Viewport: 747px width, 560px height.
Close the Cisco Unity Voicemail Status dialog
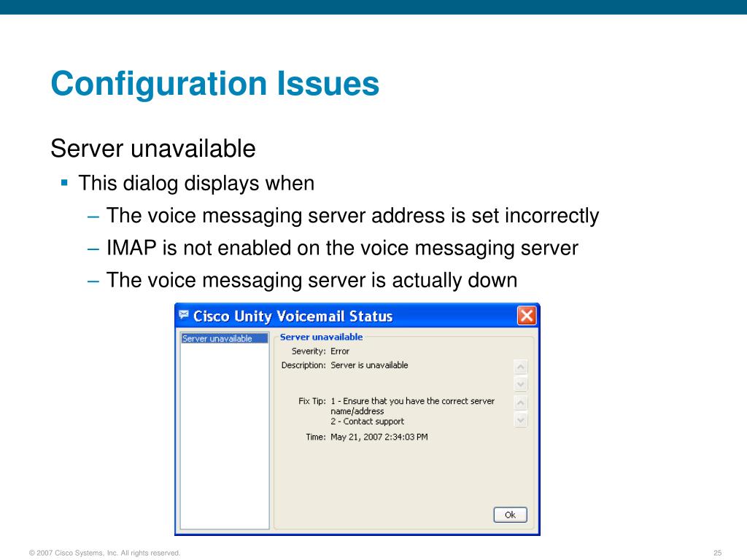tap(527, 316)
